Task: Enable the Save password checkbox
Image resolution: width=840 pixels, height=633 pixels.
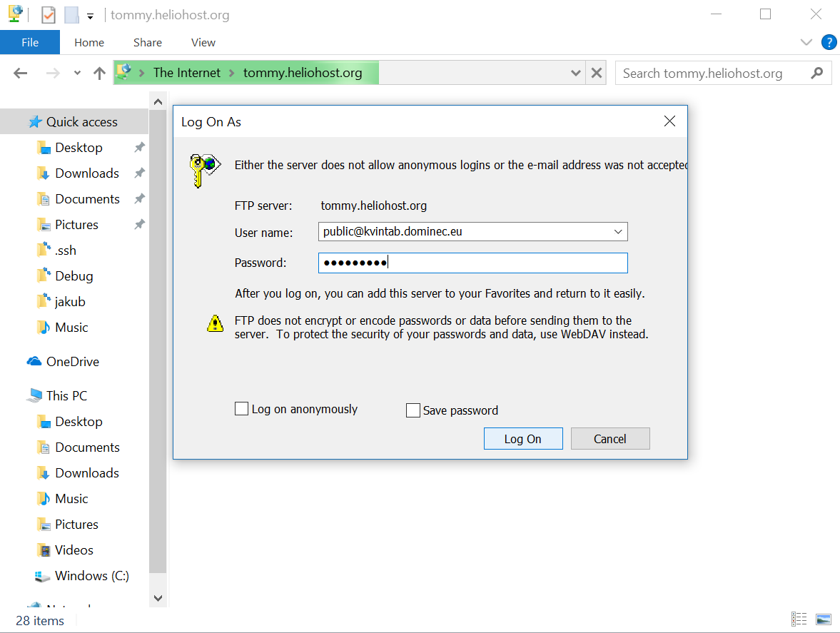Action: click(413, 410)
